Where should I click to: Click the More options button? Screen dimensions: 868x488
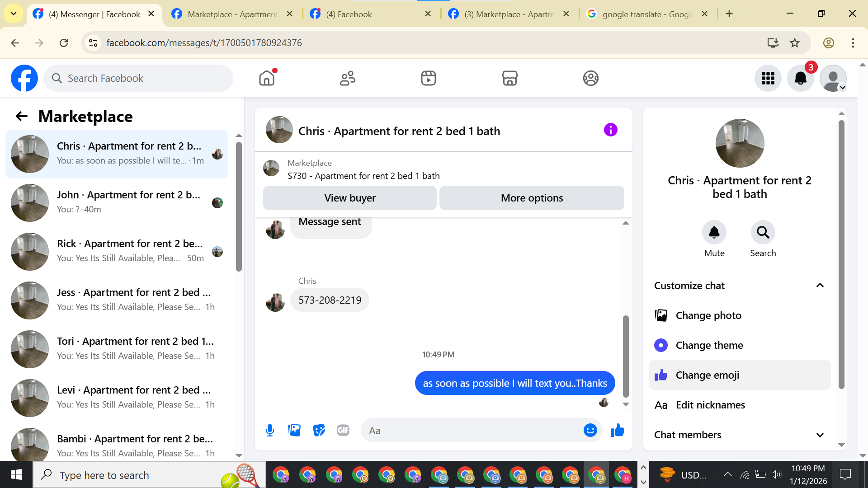tap(532, 198)
